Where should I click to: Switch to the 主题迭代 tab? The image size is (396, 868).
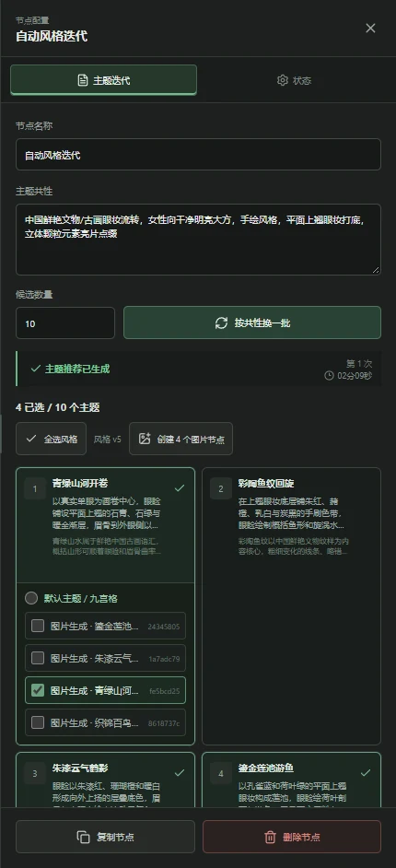pyautogui.click(x=103, y=80)
